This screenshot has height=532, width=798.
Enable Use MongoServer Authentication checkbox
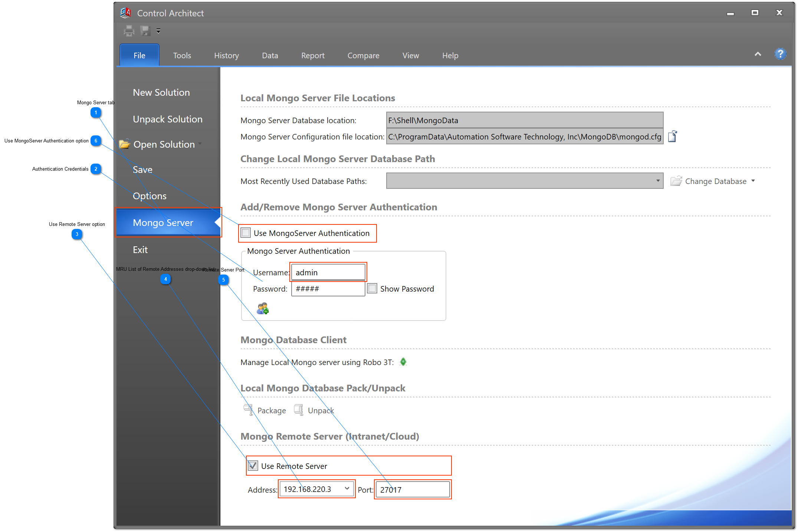click(x=246, y=233)
